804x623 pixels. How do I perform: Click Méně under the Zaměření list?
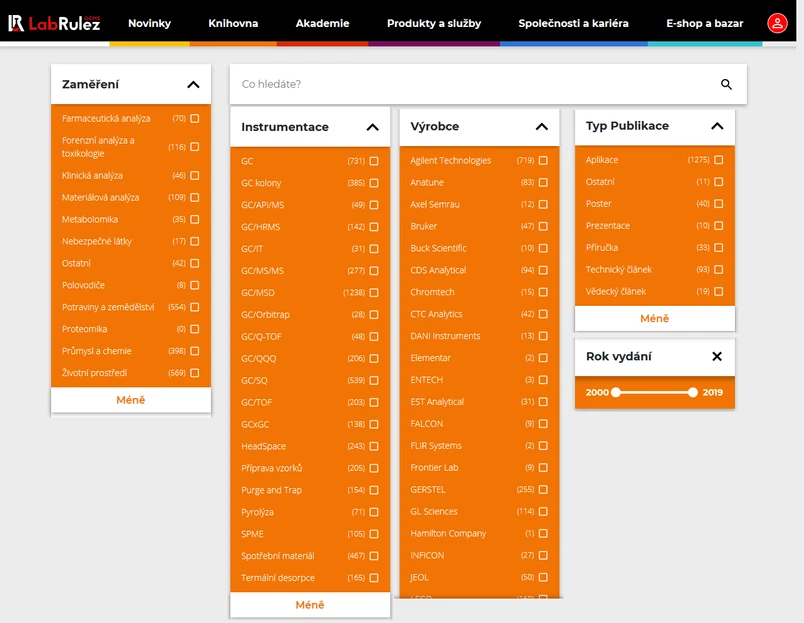[131, 400]
